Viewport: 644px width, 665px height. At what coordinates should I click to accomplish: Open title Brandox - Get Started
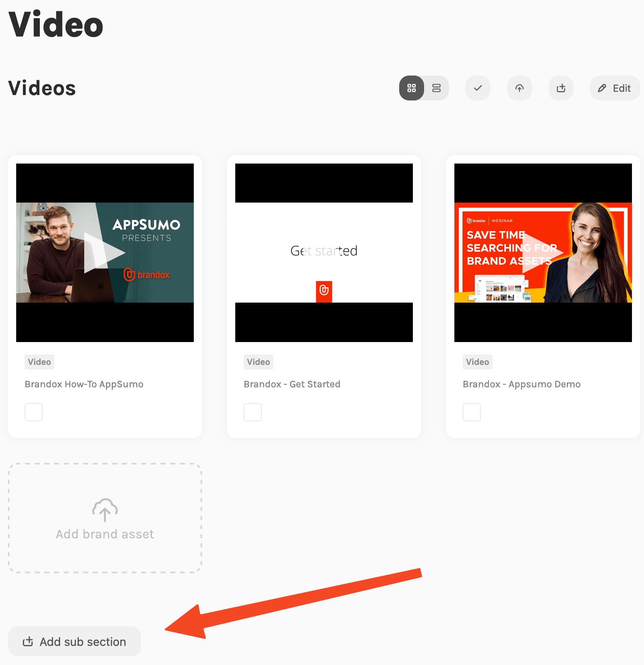[x=292, y=384]
